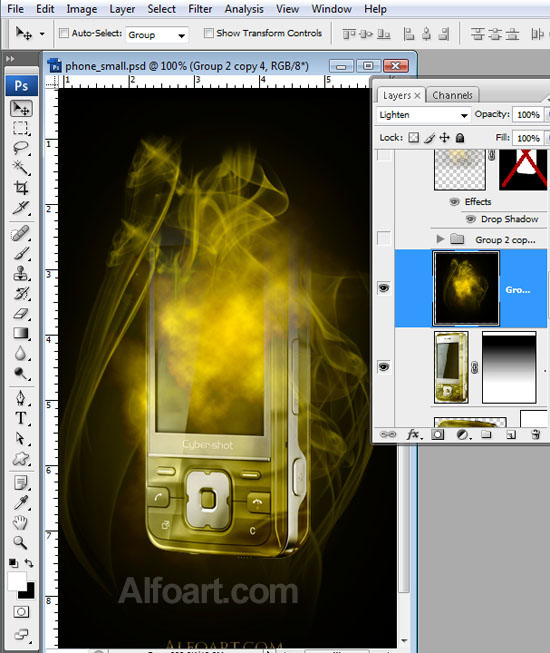
Task: Create new fill or adjustment layer
Action: 463,435
